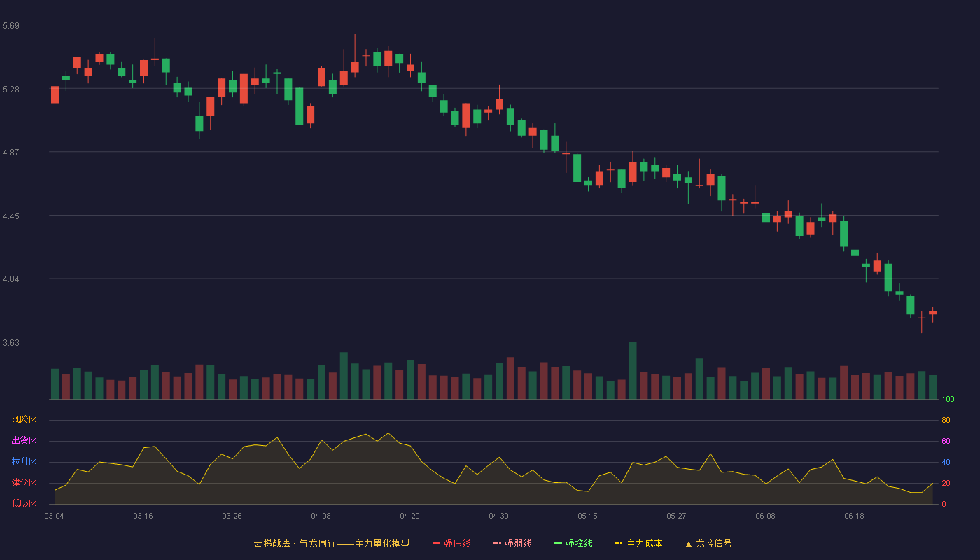
Task: Select the 建仓区 zone label
Action: coord(24,483)
